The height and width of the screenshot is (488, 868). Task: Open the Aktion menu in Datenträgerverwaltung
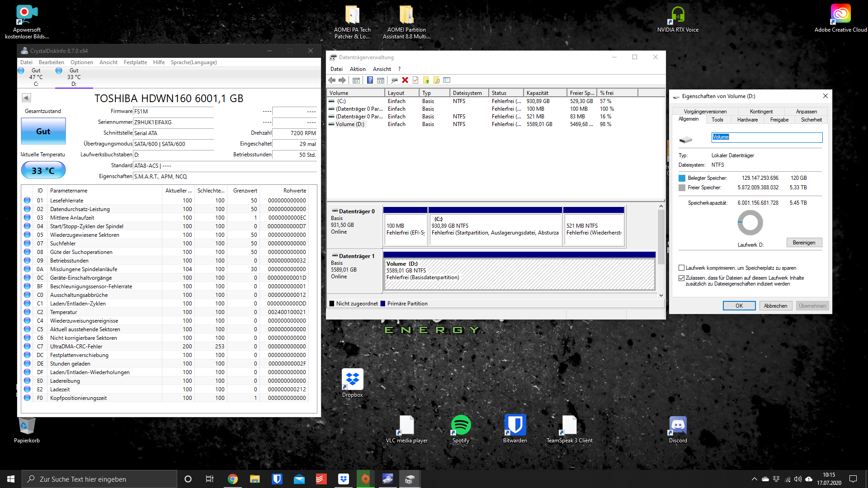[357, 69]
